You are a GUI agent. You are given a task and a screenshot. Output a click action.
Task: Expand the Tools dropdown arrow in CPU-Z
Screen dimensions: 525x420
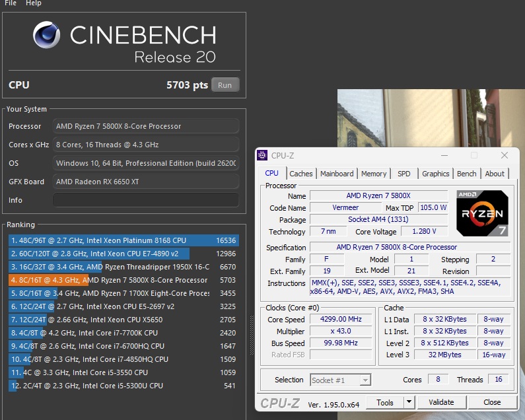[409, 403]
